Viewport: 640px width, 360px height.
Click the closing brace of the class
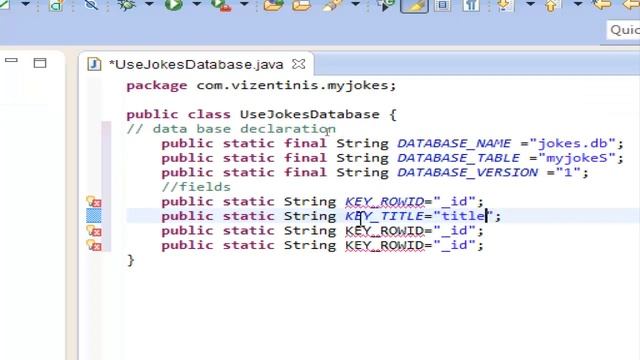[x=131, y=260]
